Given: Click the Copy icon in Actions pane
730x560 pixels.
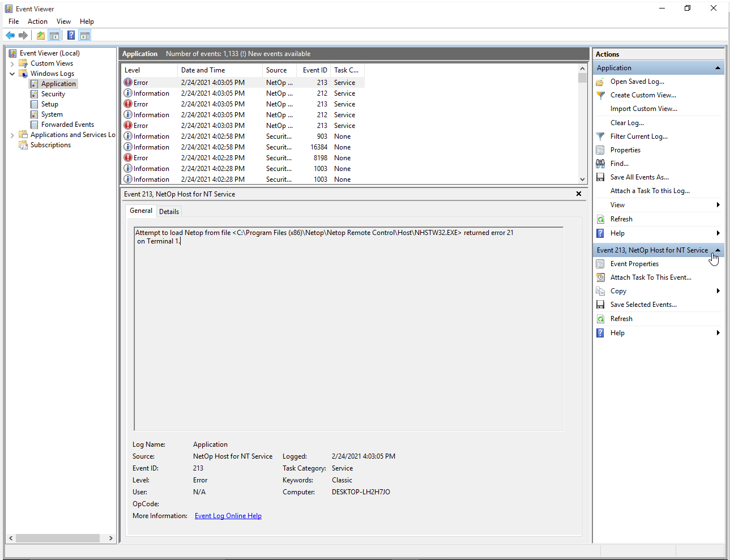Looking at the screenshot, I should pyautogui.click(x=600, y=291).
